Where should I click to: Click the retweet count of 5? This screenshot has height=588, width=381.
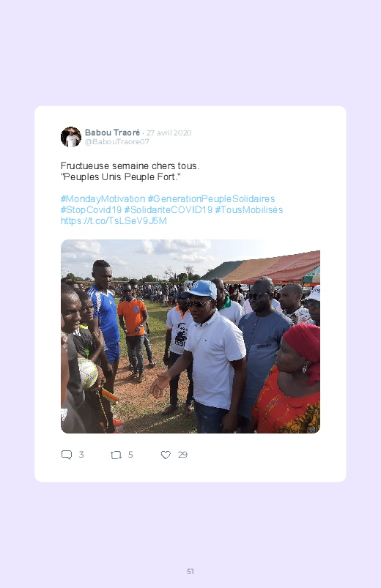[130, 455]
